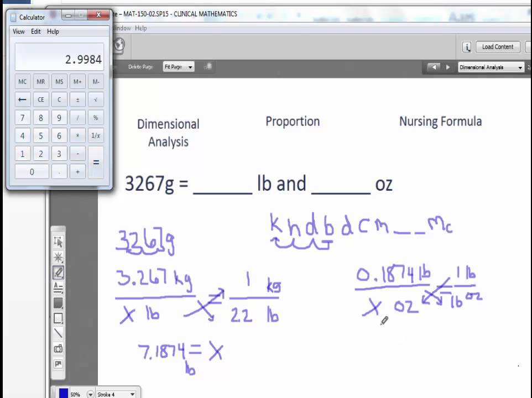
Task: Click the calculator minus key
Action: click(x=77, y=154)
